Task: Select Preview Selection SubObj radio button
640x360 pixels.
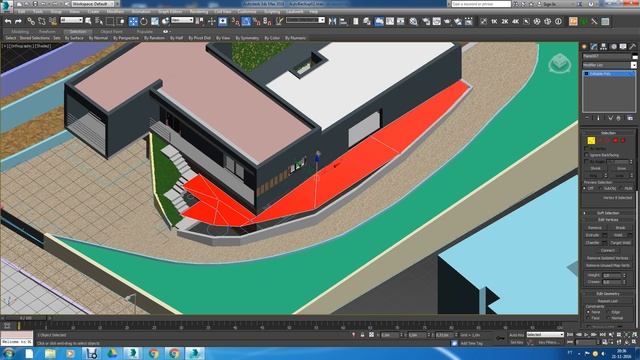Action: [x=599, y=188]
